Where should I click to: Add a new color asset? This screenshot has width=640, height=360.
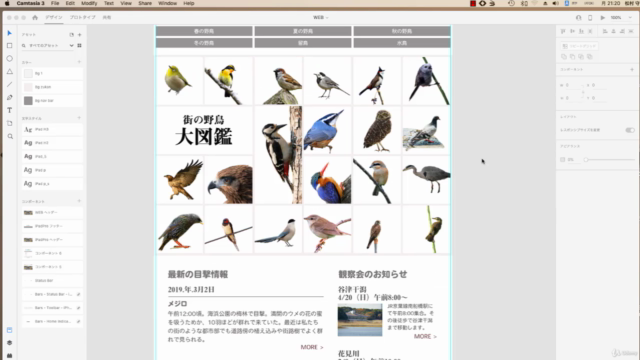79,62
